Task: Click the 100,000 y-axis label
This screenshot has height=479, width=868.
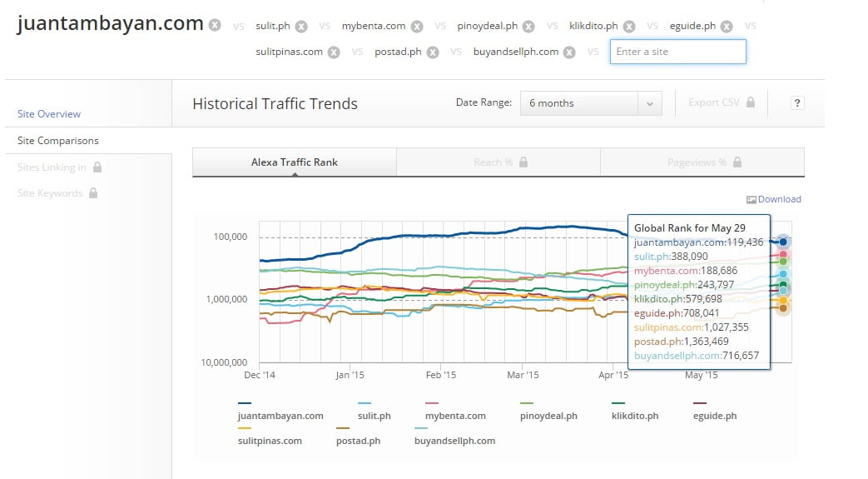Action: pos(231,237)
